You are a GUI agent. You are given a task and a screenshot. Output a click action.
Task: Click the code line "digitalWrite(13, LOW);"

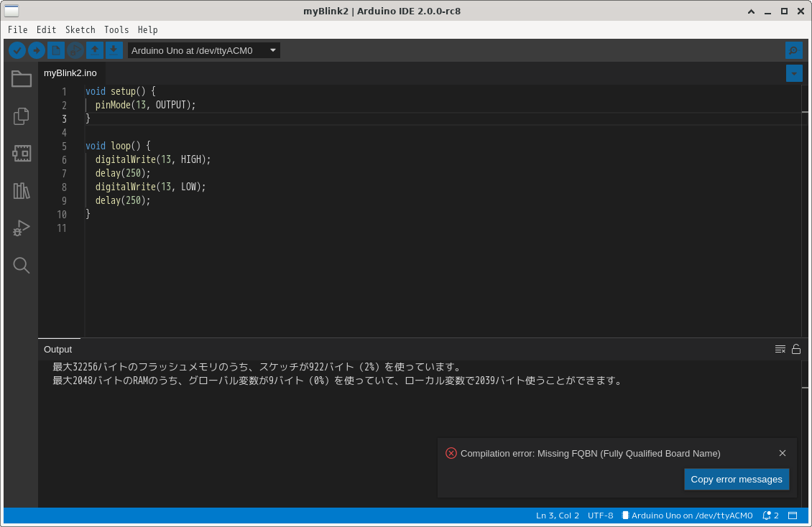point(151,187)
